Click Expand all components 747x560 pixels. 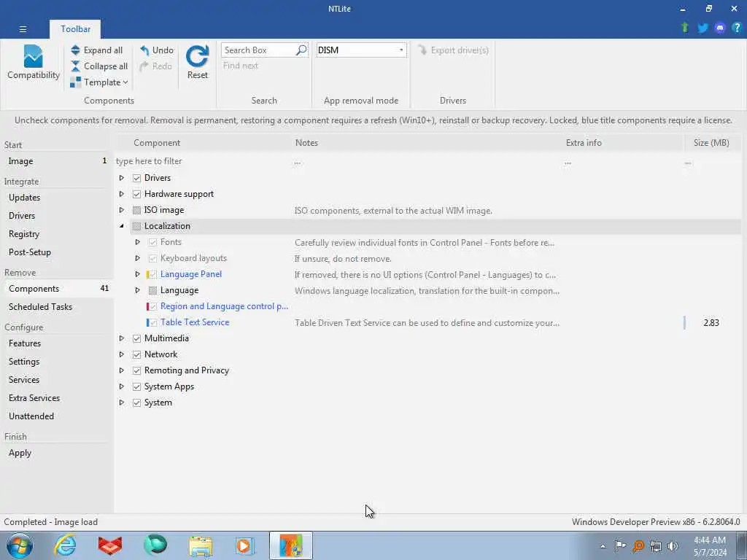pos(97,50)
